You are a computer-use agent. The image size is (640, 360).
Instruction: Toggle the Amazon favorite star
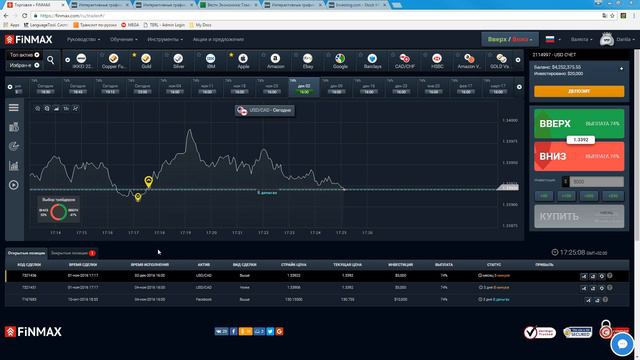click(x=264, y=55)
